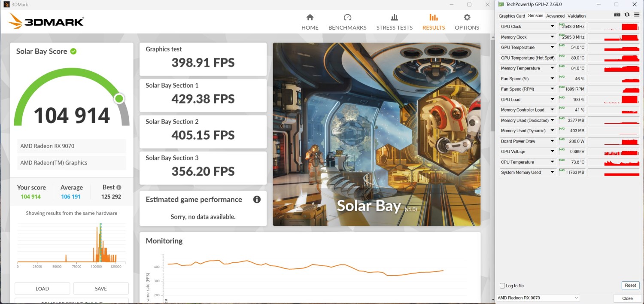The image size is (644, 304).
Task: Click the Best score 125 292
Action: tap(112, 197)
